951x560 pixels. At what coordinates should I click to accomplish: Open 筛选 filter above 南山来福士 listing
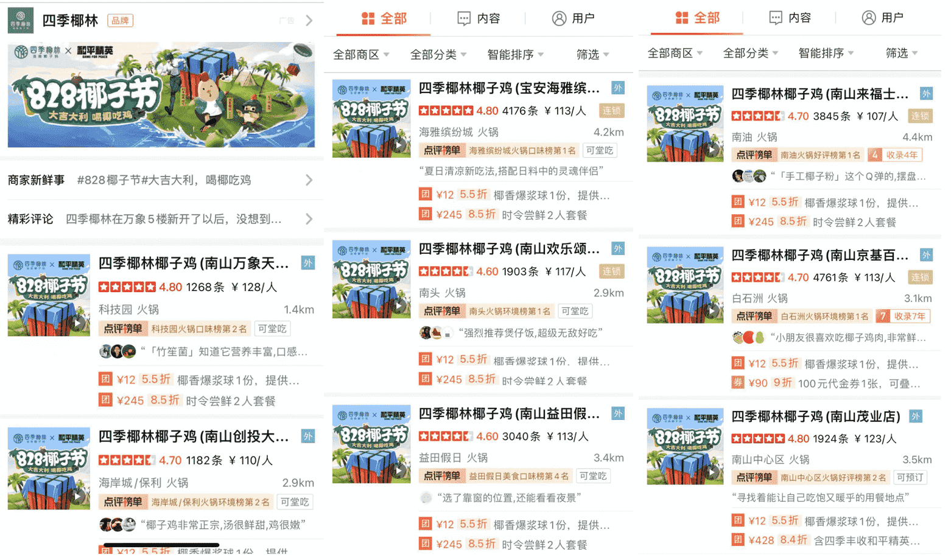click(902, 54)
